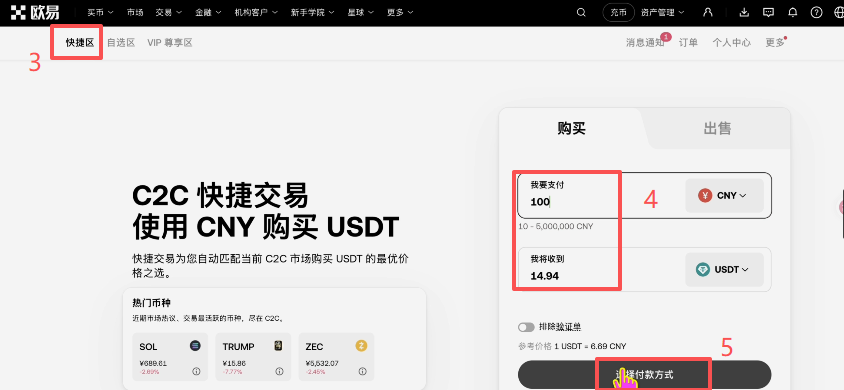Open the CNY currency selector
This screenshot has width=844, height=390.
pos(724,196)
